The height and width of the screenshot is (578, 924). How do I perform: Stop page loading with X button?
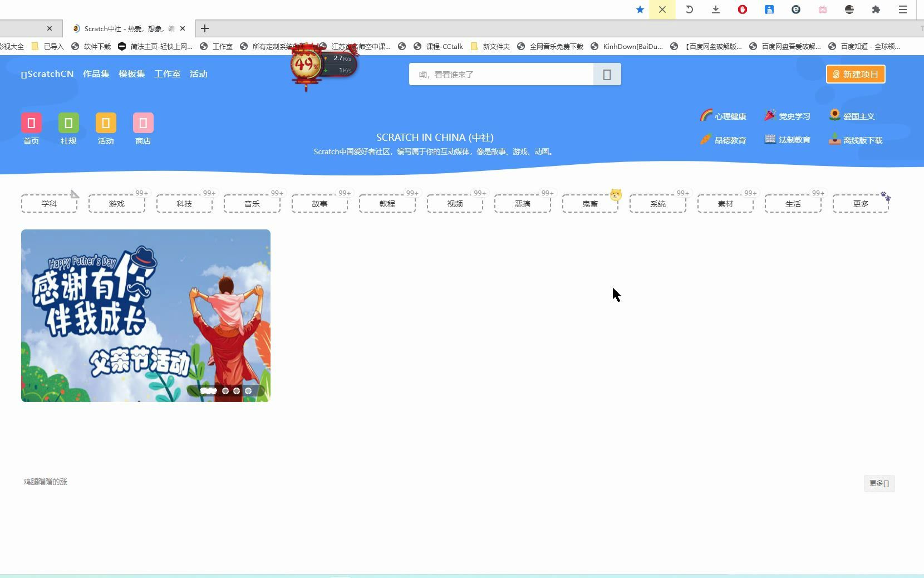click(x=662, y=9)
